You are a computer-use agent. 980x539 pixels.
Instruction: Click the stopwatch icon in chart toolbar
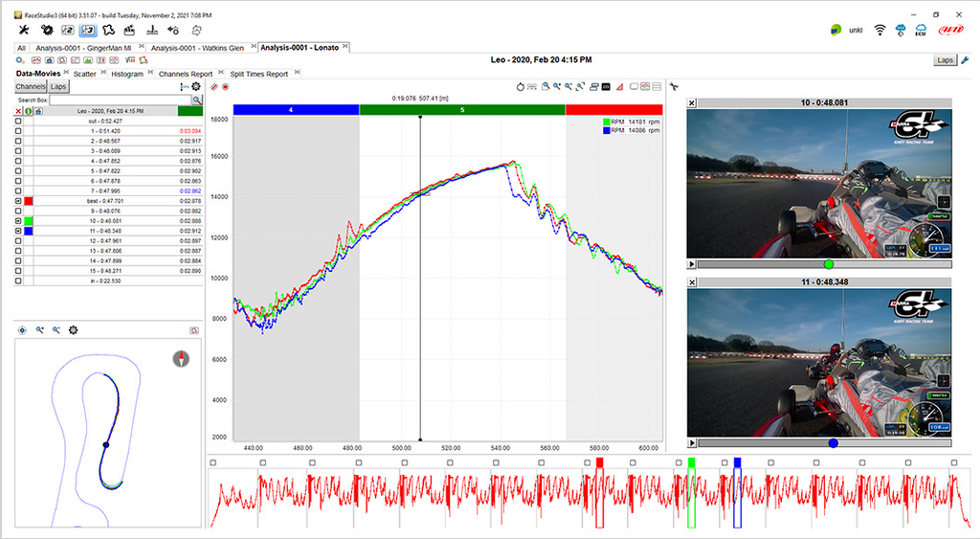pos(520,86)
